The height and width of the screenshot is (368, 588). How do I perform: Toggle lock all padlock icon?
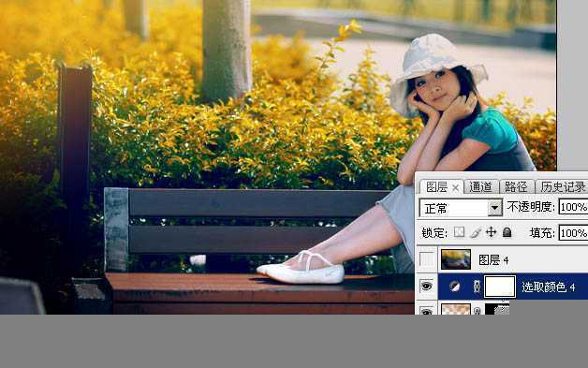pos(507,232)
